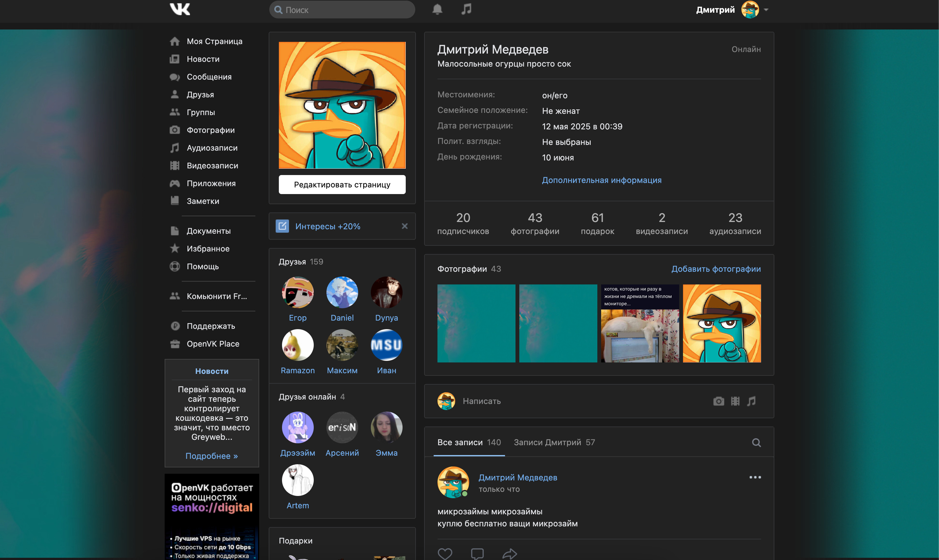Open Документы file icon
This screenshot has height=560, width=939.
174,231
